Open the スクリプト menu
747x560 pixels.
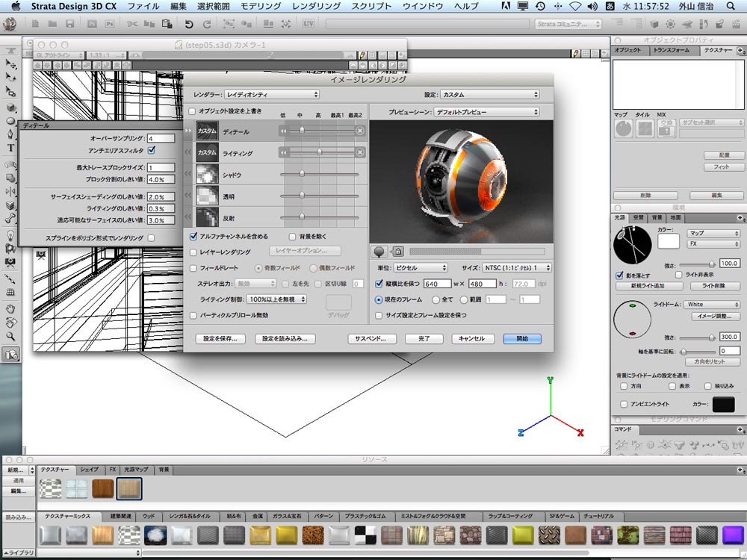[x=371, y=6]
